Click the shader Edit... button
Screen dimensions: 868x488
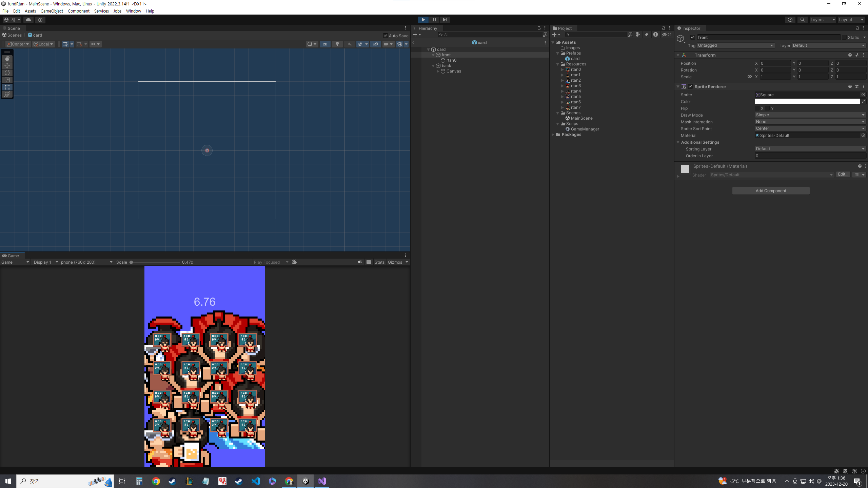pyautogui.click(x=843, y=175)
